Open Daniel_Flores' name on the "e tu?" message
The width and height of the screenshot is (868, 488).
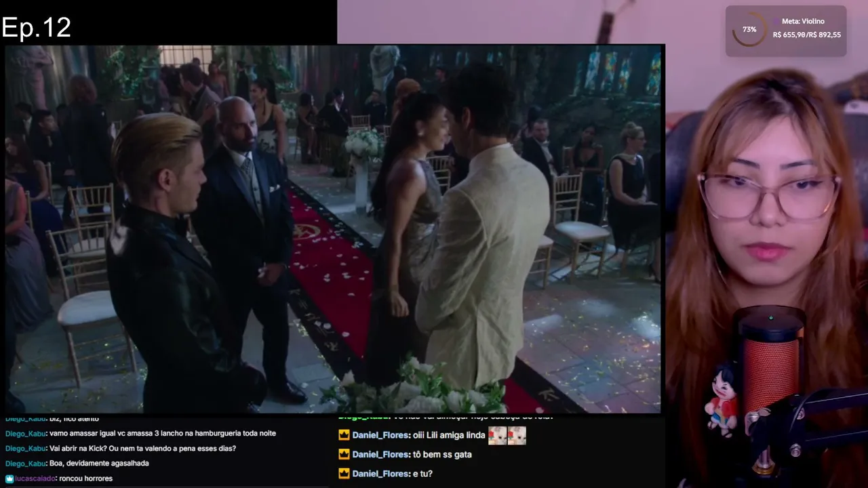380,474
